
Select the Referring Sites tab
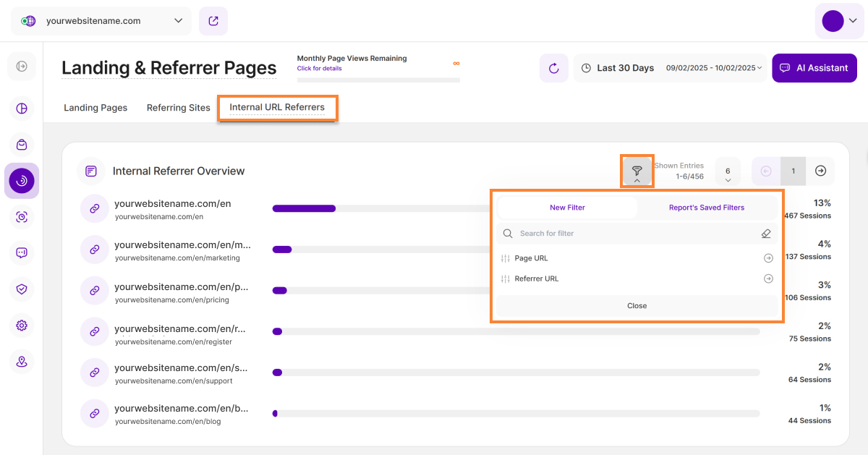pyautogui.click(x=178, y=108)
